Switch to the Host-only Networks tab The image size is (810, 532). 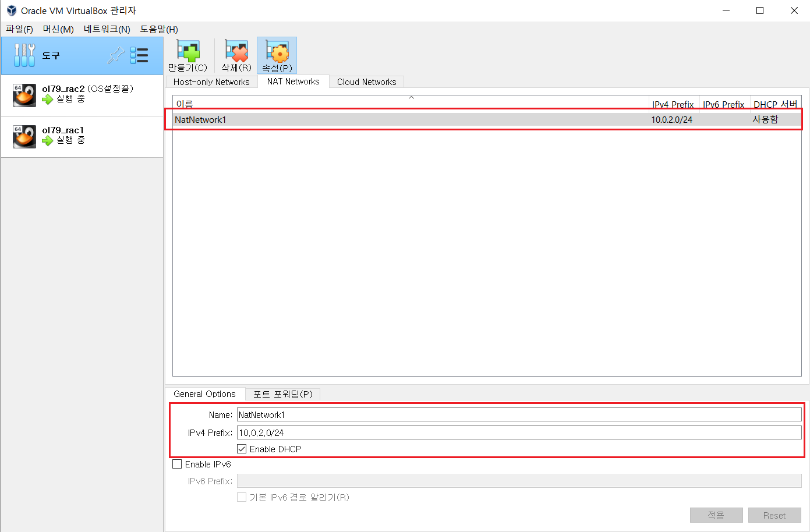coord(211,82)
